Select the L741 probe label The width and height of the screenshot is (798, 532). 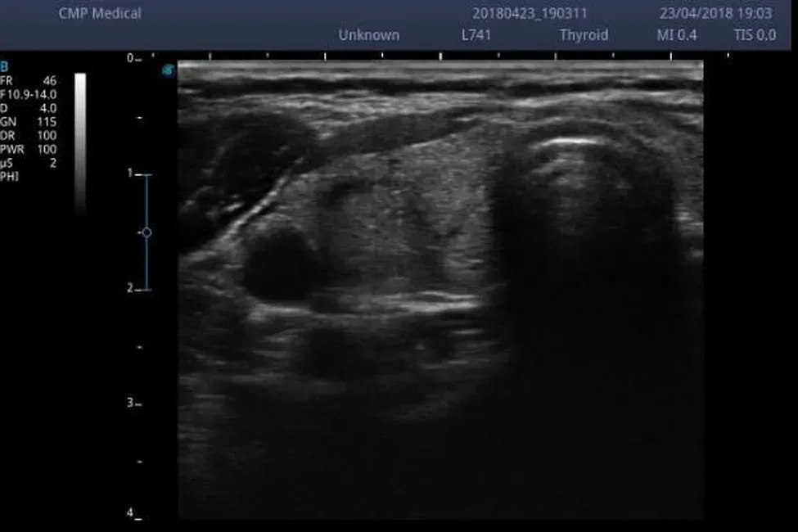point(476,34)
